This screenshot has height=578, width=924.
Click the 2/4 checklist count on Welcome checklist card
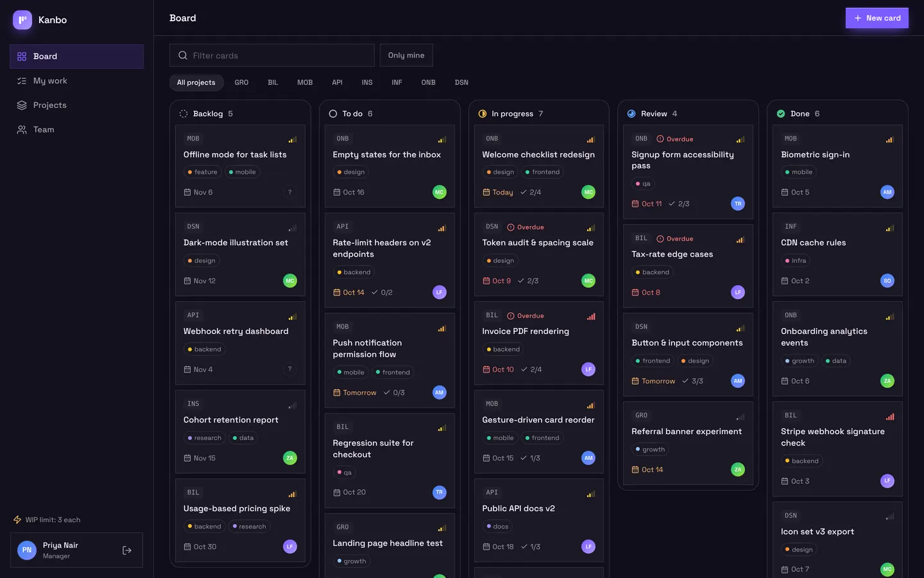[x=531, y=192]
